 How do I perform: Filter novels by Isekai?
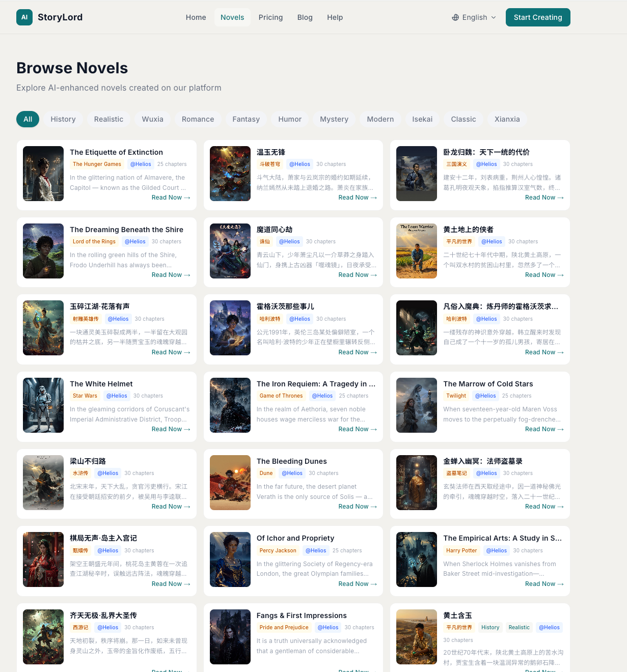coord(422,119)
